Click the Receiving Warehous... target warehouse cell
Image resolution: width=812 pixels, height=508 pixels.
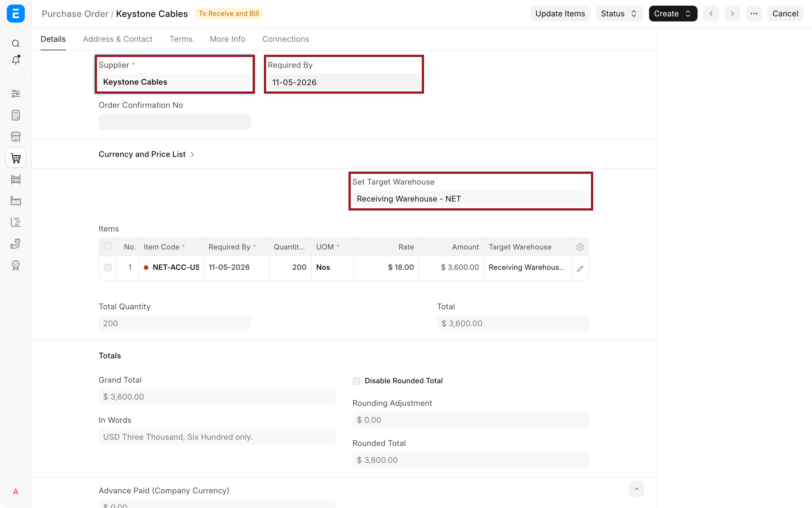tap(528, 268)
